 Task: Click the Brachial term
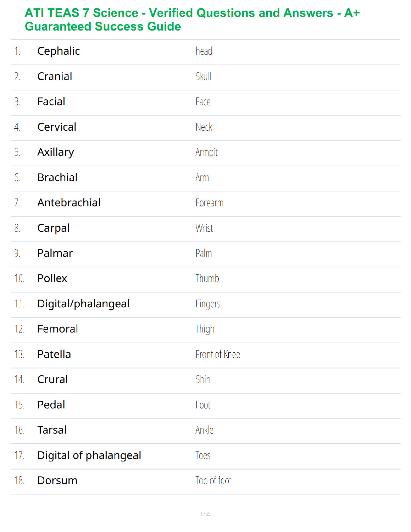[x=57, y=177]
